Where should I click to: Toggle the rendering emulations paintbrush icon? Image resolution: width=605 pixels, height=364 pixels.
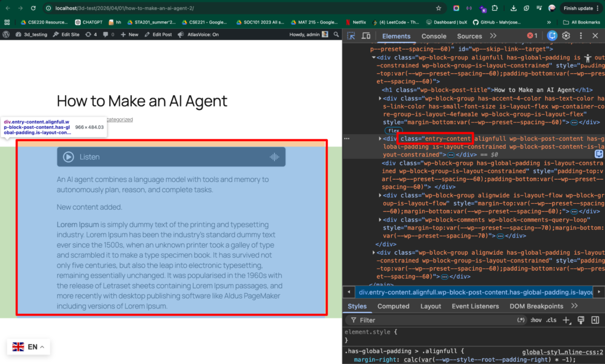coord(581,320)
